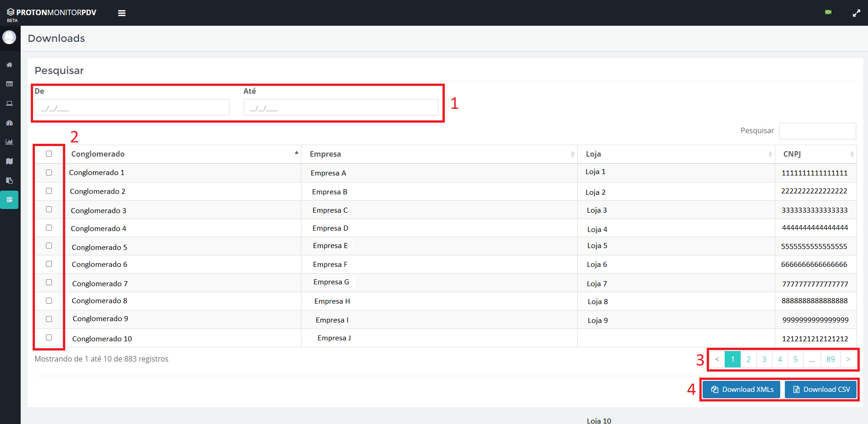Click the Conglomerado column header
This screenshot has height=424, width=868.
183,154
